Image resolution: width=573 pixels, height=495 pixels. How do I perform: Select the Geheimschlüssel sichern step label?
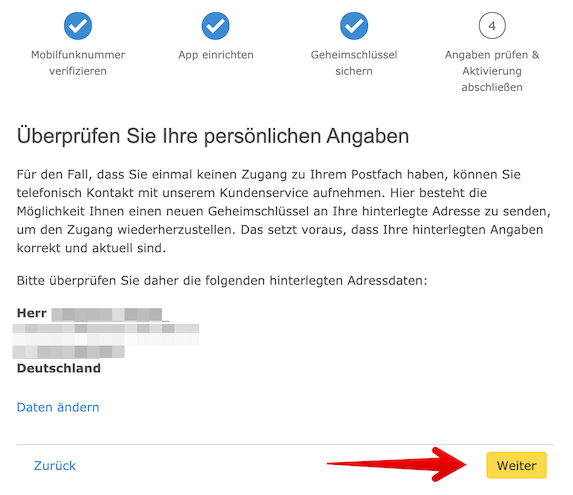pos(354,63)
